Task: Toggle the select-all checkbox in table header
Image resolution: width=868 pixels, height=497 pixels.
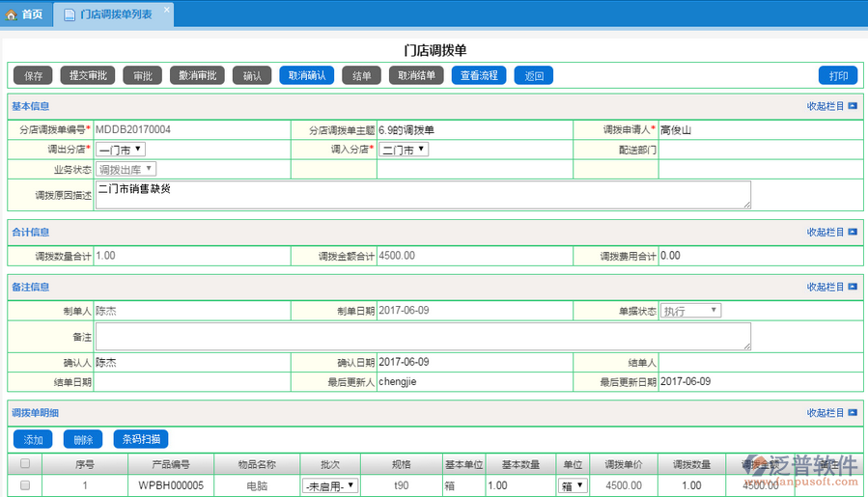Action: [x=25, y=464]
